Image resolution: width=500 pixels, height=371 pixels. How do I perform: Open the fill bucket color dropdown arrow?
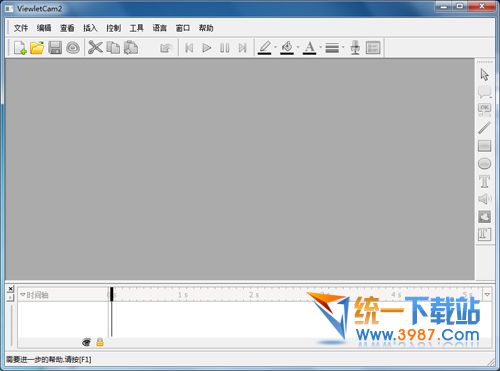click(298, 48)
